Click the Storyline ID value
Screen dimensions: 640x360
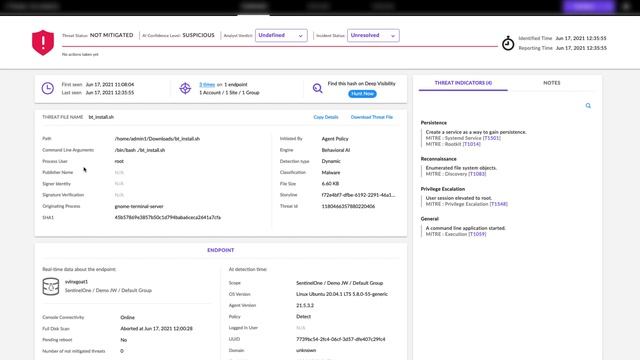(x=358, y=195)
